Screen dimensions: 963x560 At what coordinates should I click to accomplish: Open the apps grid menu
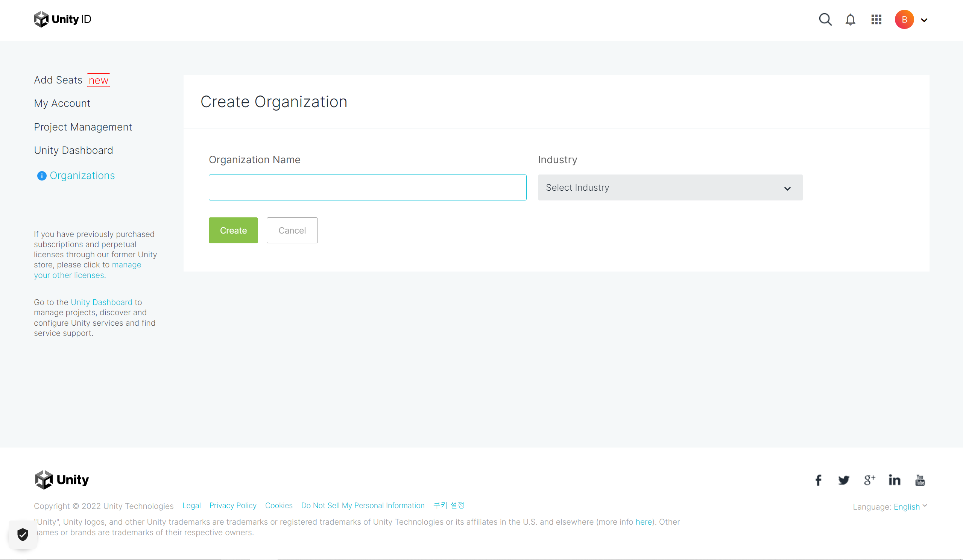876,20
